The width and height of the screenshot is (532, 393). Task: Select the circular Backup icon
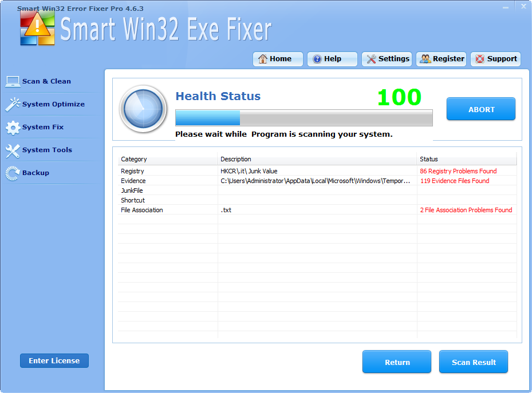click(12, 172)
